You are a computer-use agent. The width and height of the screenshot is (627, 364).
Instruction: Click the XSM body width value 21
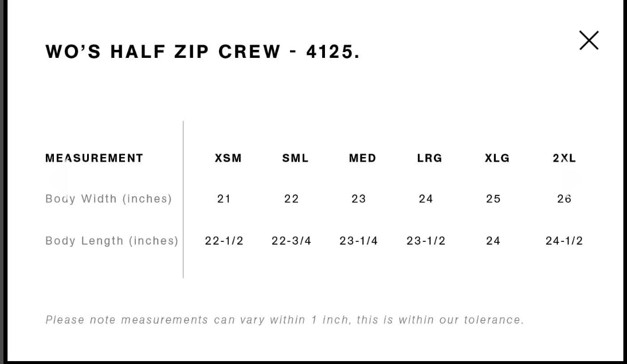224,199
